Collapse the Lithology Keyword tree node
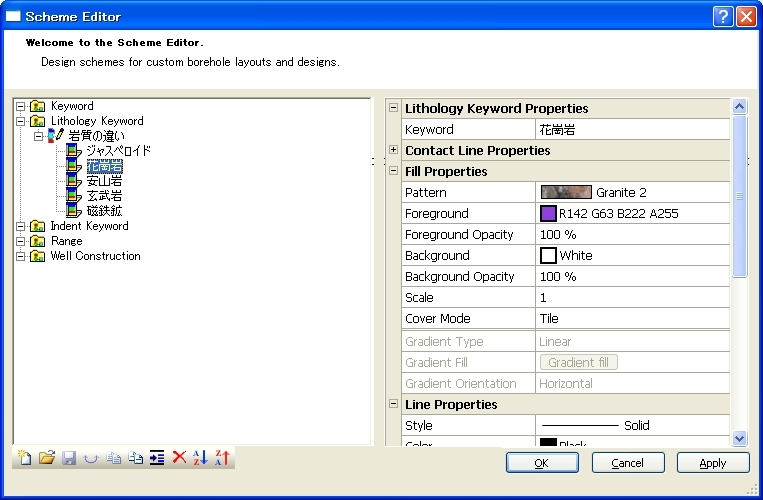Image resolution: width=763 pixels, height=500 pixels. click(x=22, y=121)
